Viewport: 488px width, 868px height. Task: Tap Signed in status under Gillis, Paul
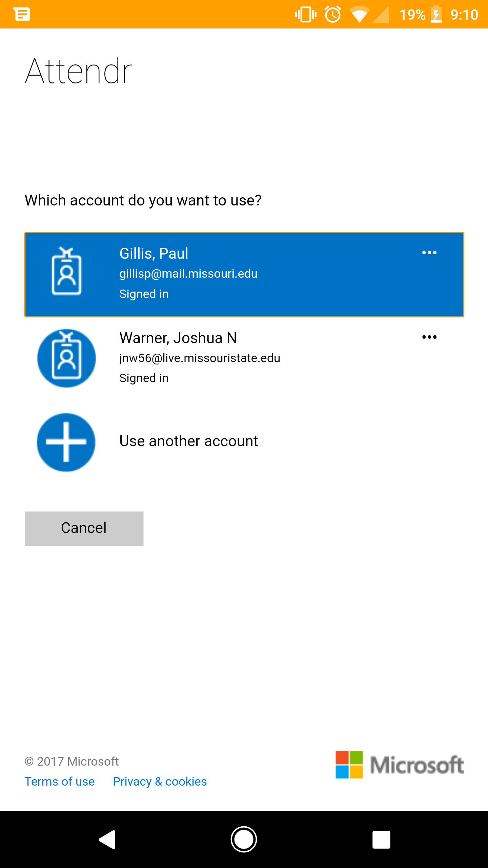144,294
